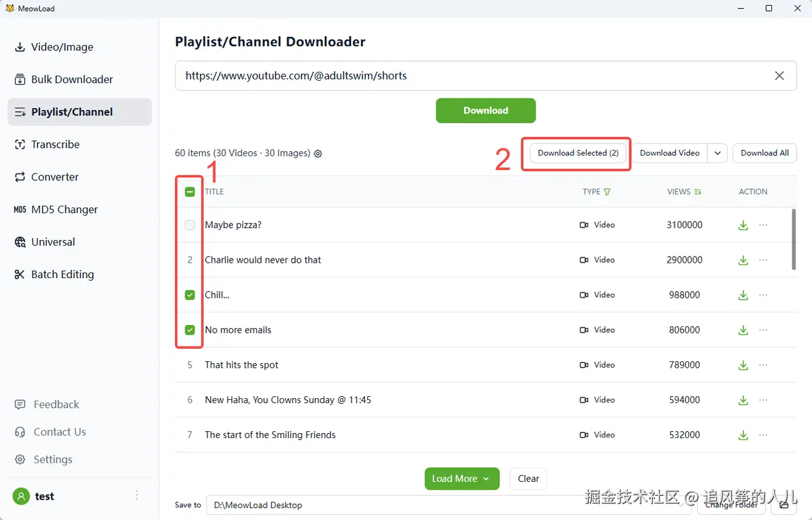Click the table vertical scrollbar
Image resolution: width=812 pixels, height=520 pixels.
[x=793, y=239]
